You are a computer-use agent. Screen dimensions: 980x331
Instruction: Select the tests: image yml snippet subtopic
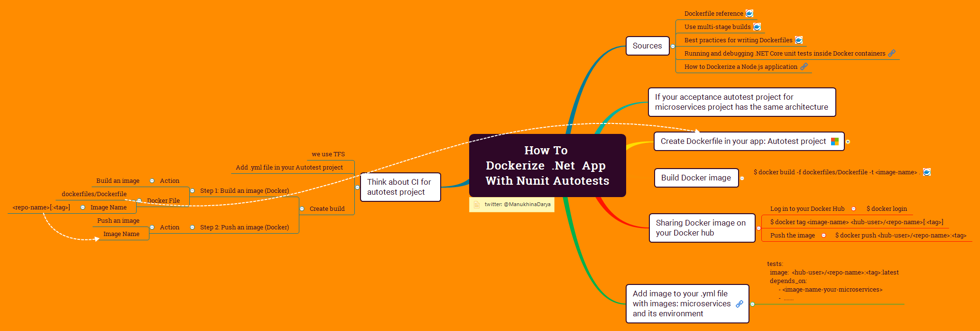point(832,281)
